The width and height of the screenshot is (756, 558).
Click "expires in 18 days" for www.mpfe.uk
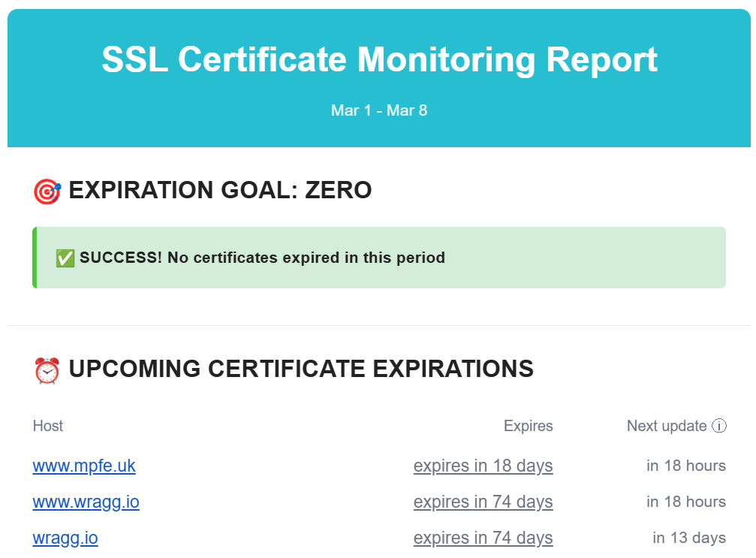[x=483, y=466]
